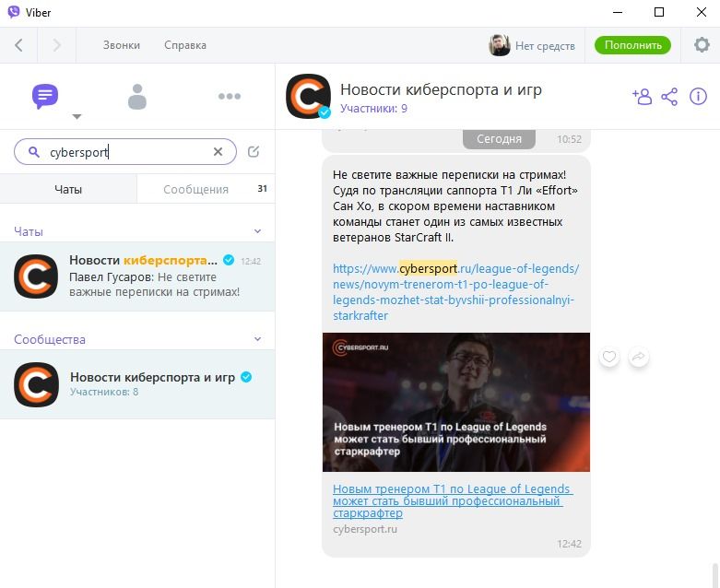Open the Звонки menu
720x588 pixels.
tap(122, 45)
